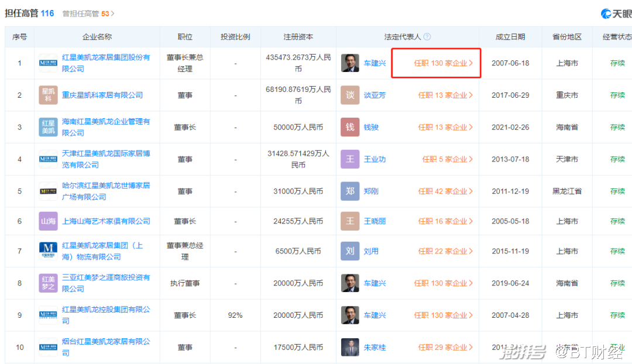632x364 pixels.
Task: Click 车建兴 portrait photo in row 1
Action: pos(350,63)
